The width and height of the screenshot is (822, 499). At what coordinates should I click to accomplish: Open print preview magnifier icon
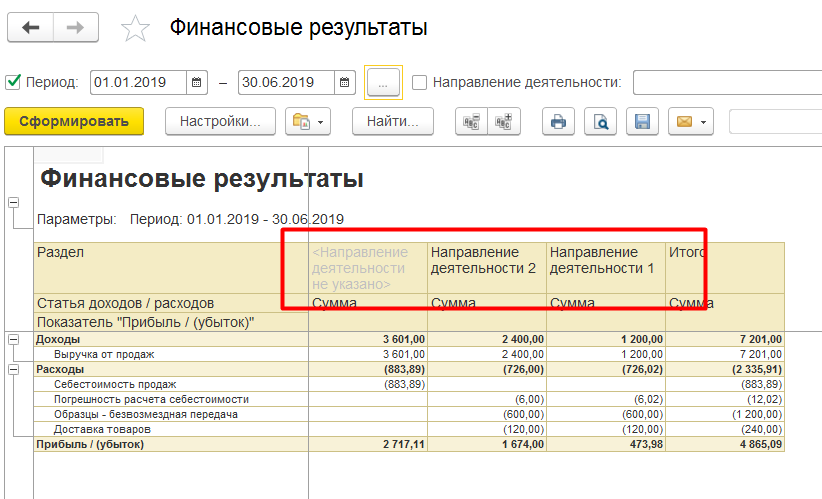[601, 122]
